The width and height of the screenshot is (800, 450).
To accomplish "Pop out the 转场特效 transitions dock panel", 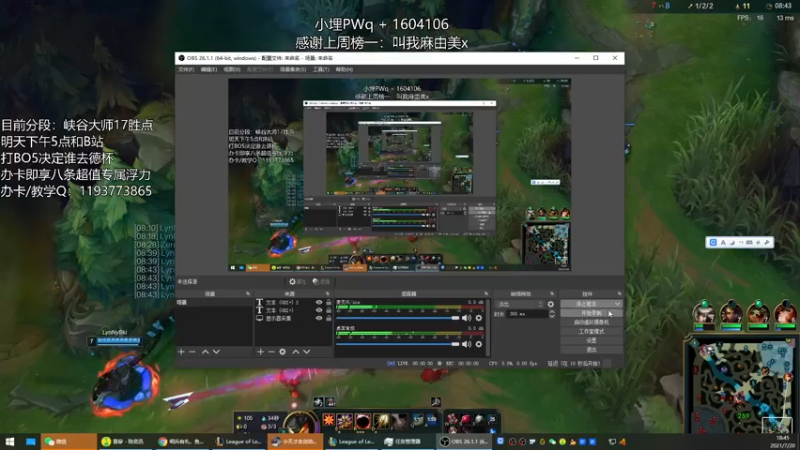I will click(x=552, y=294).
